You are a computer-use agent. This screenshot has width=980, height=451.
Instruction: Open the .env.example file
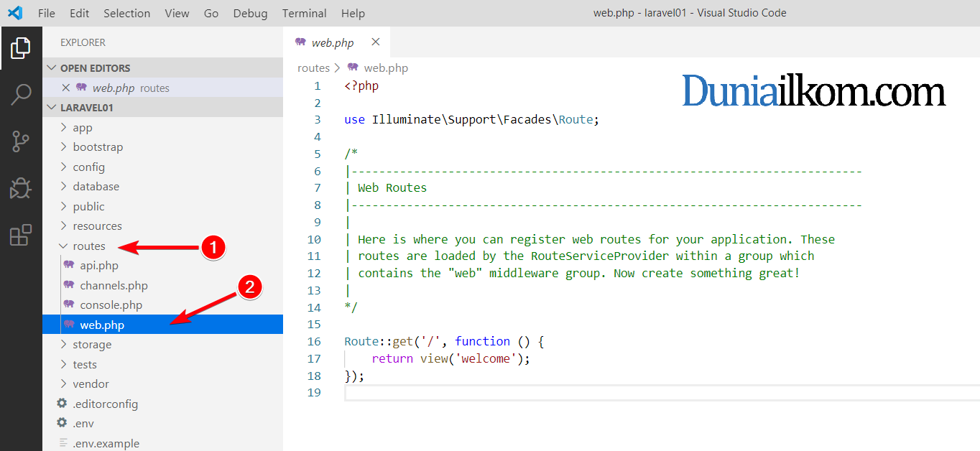(x=162, y=443)
